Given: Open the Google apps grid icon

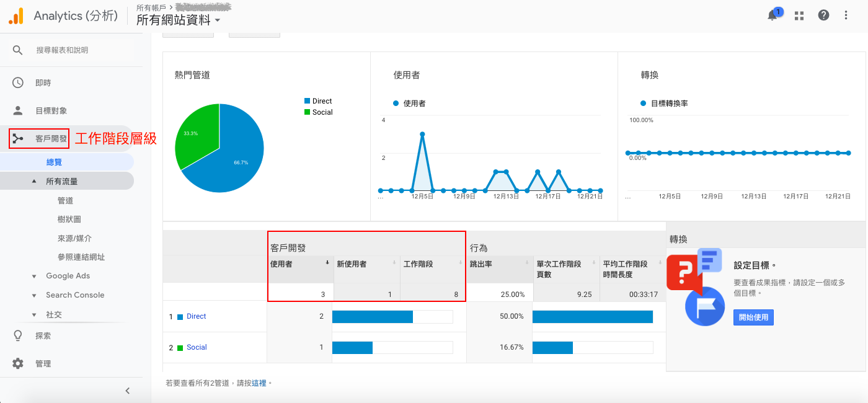Looking at the screenshot, I should tap(799, 14).
